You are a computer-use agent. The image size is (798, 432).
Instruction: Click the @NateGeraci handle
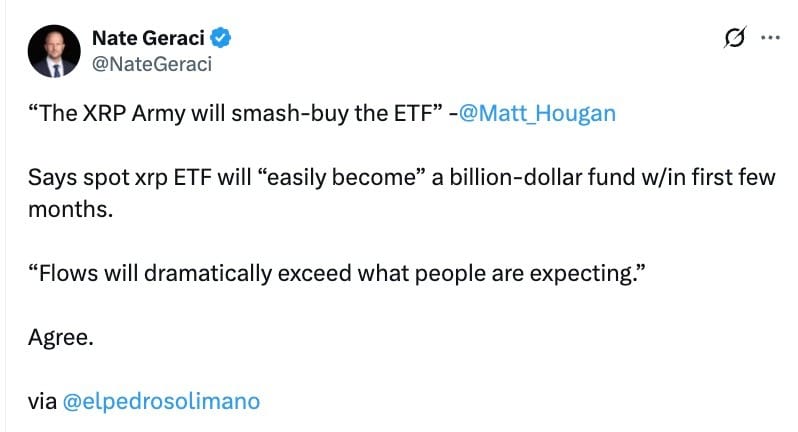click(152, 64)
